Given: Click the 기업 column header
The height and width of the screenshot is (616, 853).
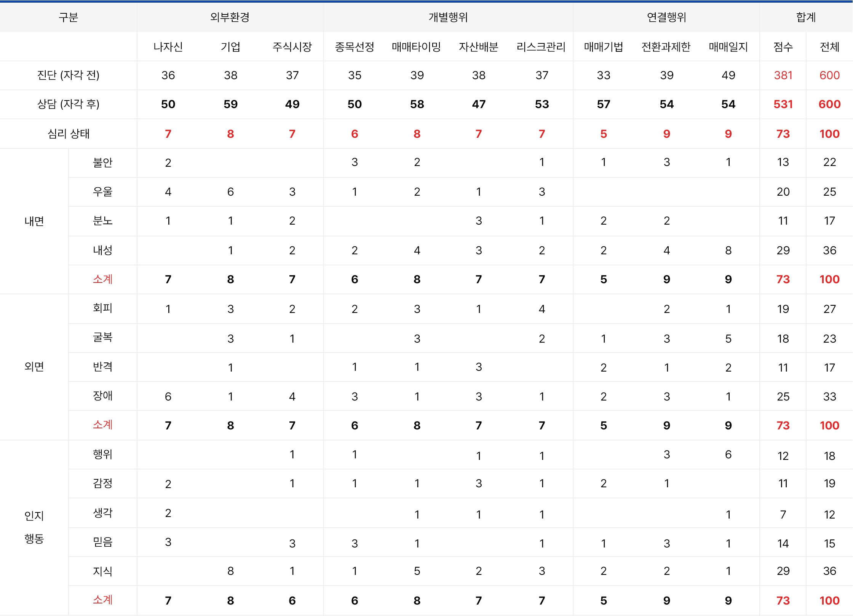Looking at the screenshot, I should pos(230,47).
